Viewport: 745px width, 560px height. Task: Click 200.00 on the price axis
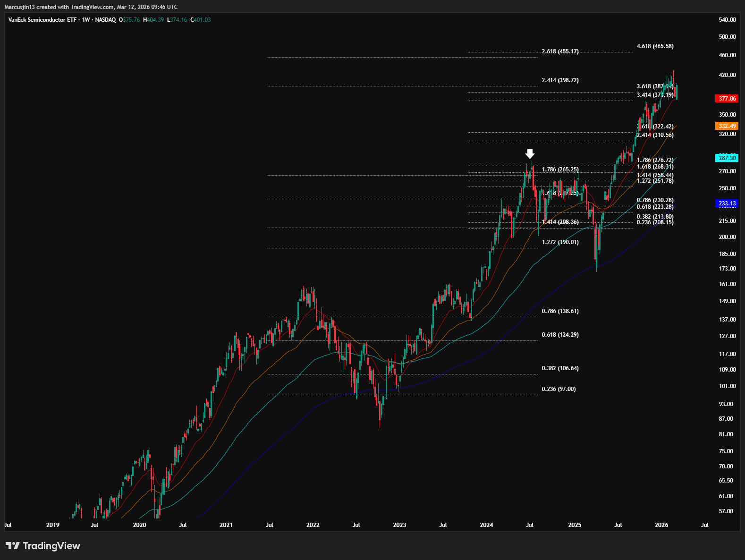pos(727,237)
